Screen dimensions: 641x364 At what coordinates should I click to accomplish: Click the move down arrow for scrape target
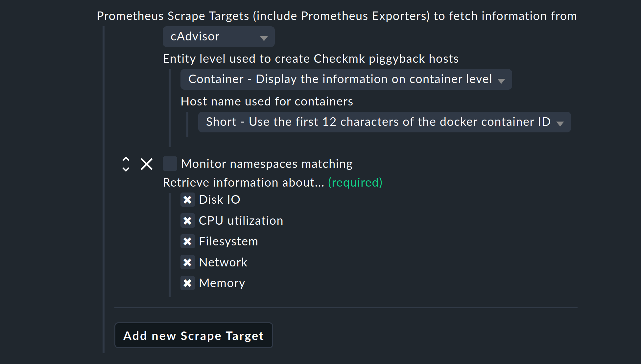126,169
